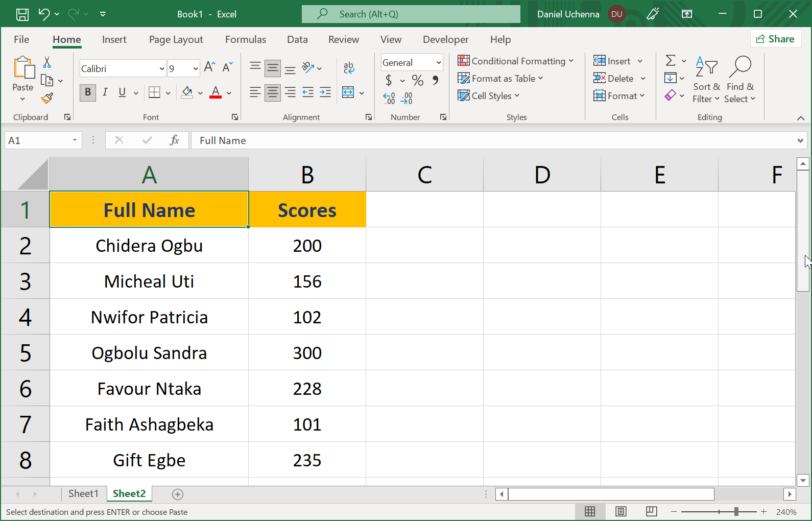Toggle Italic formatting

pos(105,92)
